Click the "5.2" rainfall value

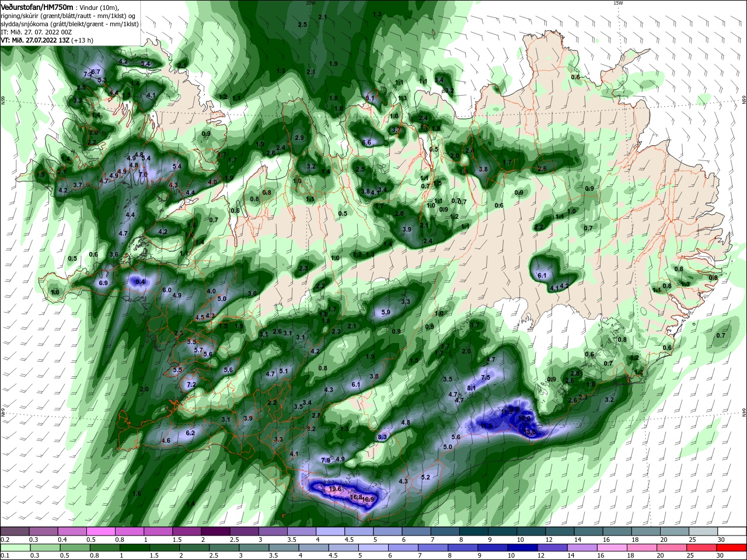[x=425, y=477]
